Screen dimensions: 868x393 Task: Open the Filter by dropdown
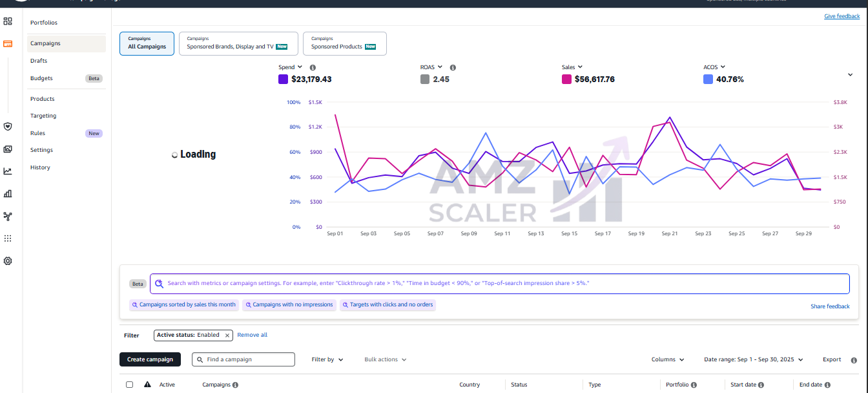(327, 359)
